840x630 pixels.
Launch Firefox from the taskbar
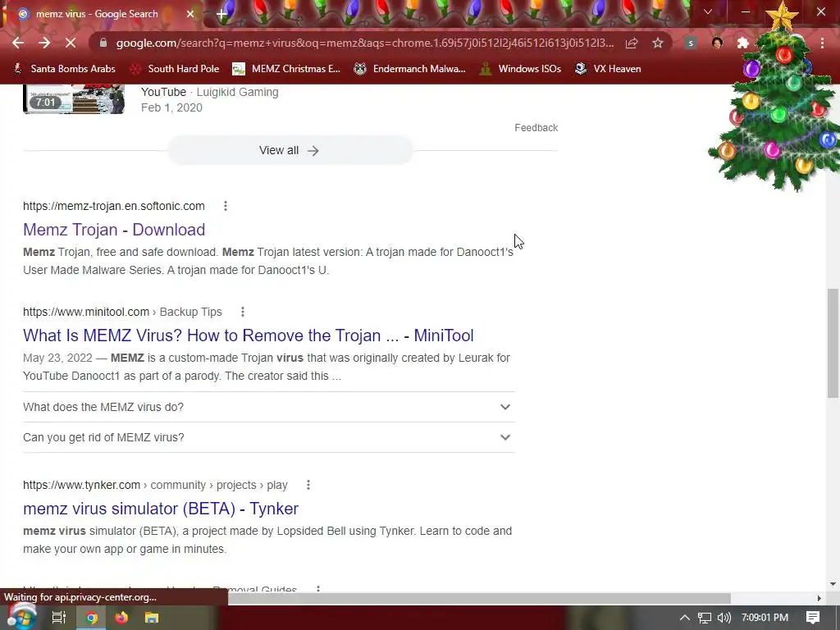tap(121, 618)
